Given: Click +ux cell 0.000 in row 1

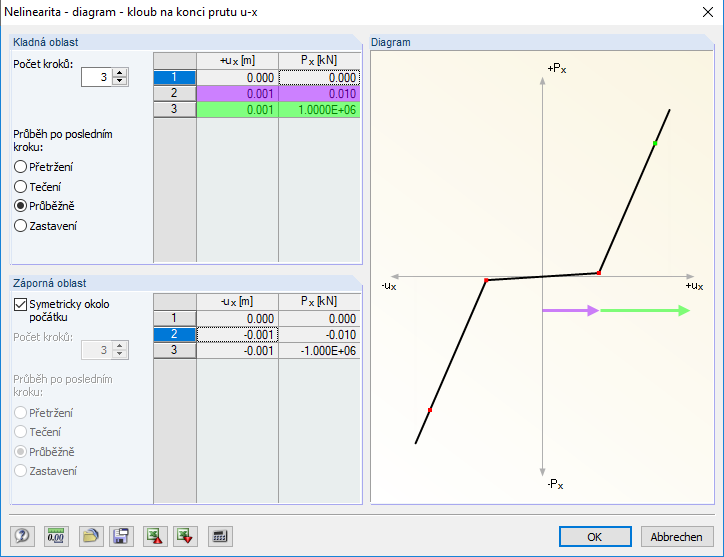Looking at the screenshot, I should pyautogui.click(x=237, y=78).
